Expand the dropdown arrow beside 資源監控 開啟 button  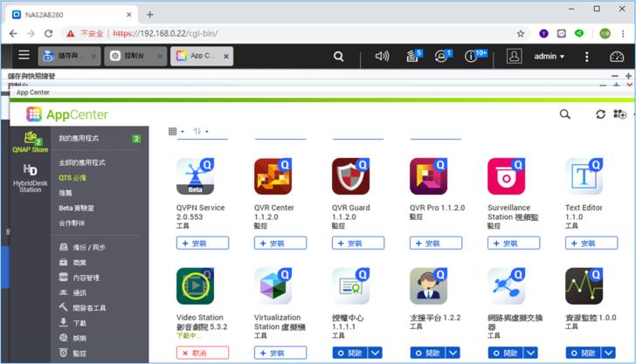(608, 353)
